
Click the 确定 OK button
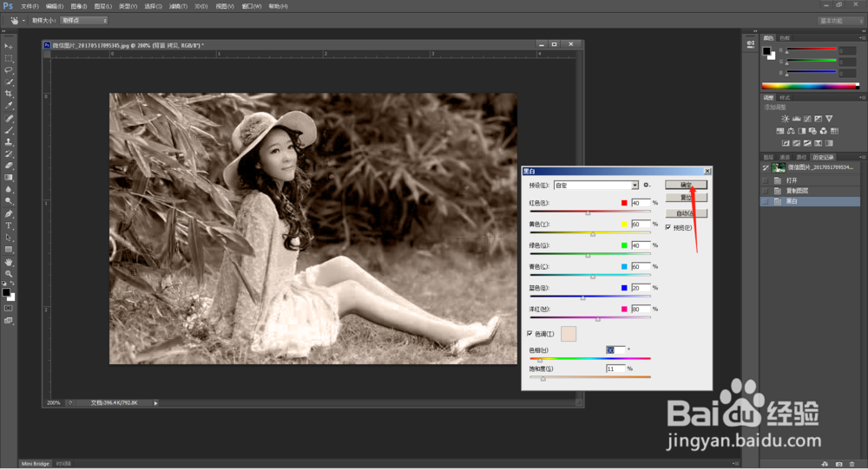[686, 185]
